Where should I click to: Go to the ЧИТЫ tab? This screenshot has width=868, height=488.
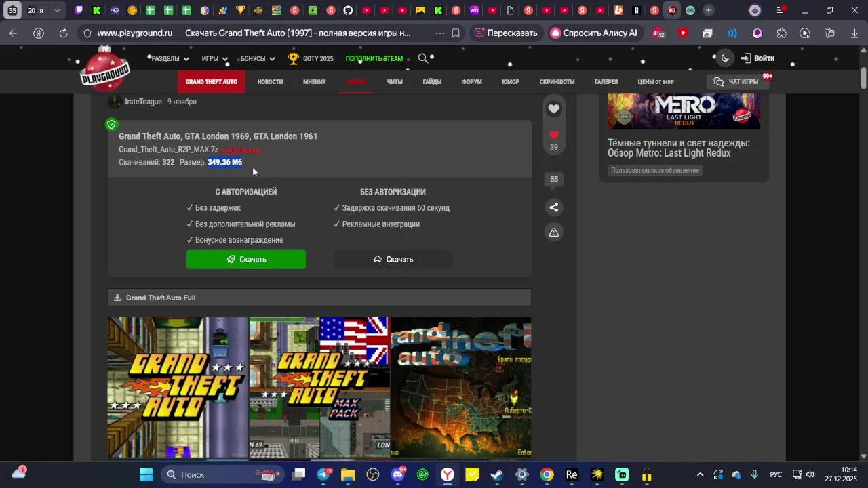click(x=395, y=82)
